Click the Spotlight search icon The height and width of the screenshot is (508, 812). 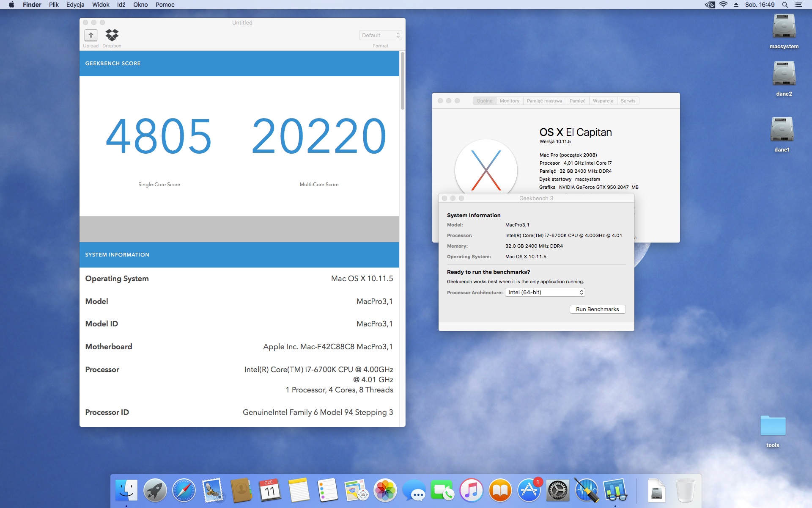[x=785, y=5]
